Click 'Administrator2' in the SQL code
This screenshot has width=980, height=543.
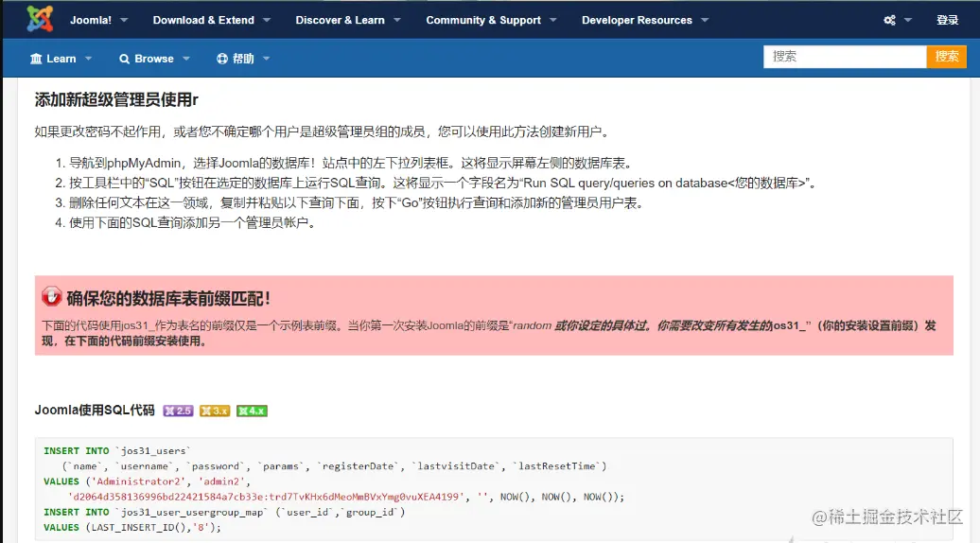pos(139,482)
